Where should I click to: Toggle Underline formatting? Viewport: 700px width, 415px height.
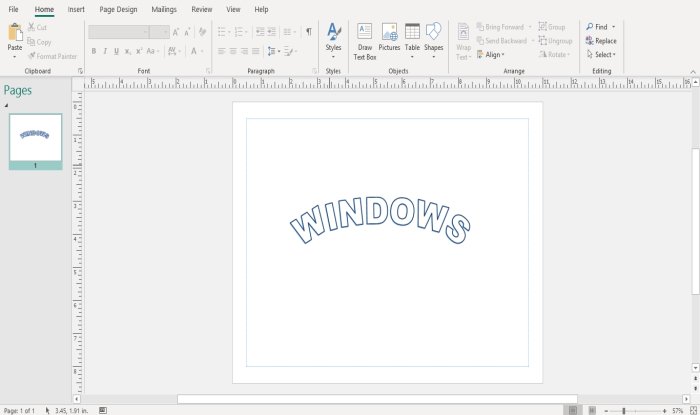(x=116, y=51)
